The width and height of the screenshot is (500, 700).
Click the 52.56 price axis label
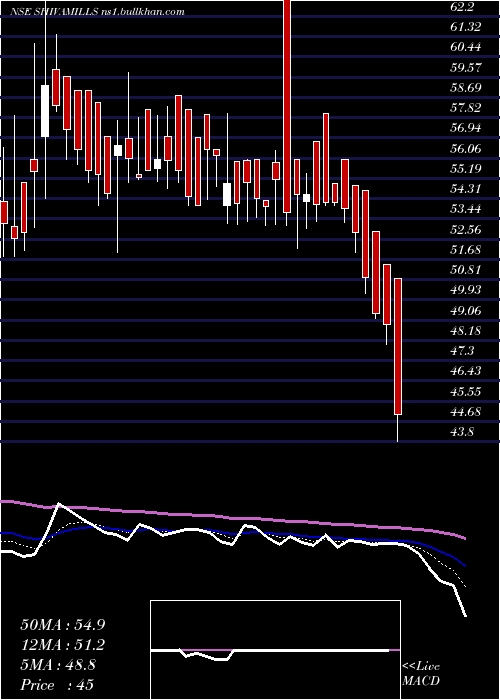465,229
